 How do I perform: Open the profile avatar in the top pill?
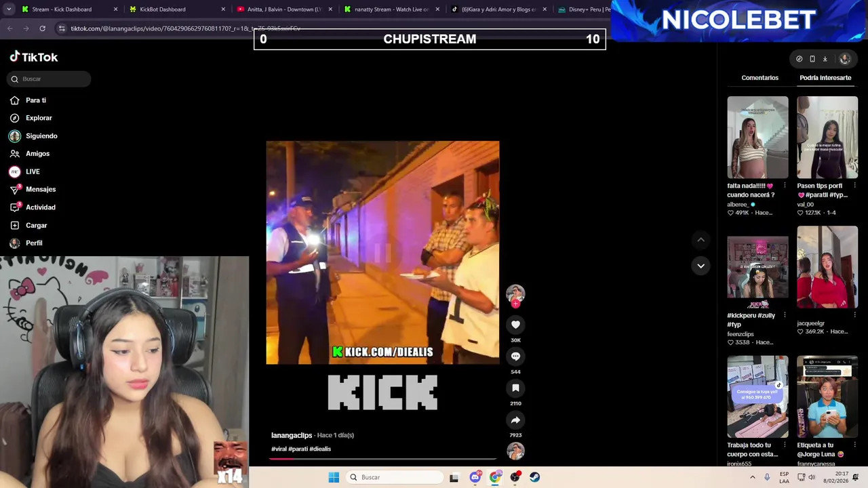coord(845,59)
